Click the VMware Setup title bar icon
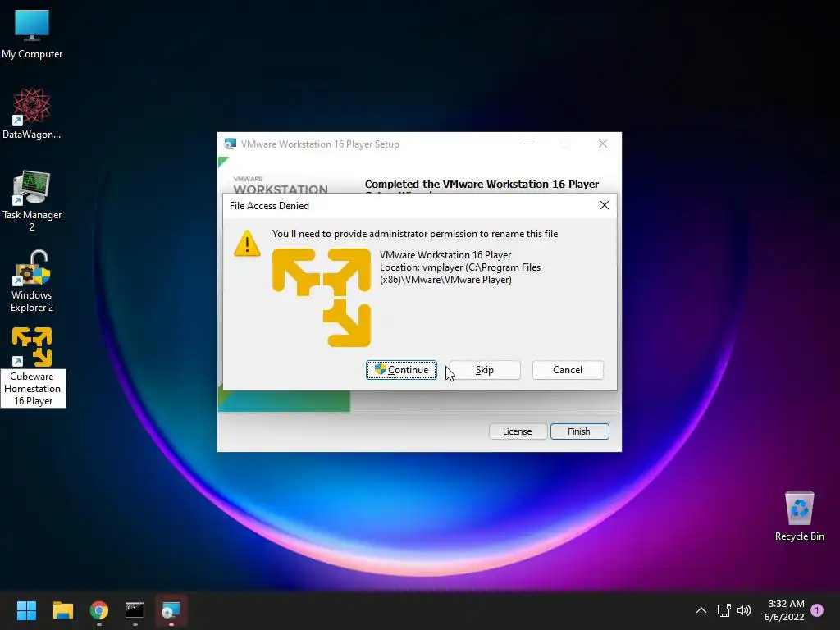 click(230, 144)
